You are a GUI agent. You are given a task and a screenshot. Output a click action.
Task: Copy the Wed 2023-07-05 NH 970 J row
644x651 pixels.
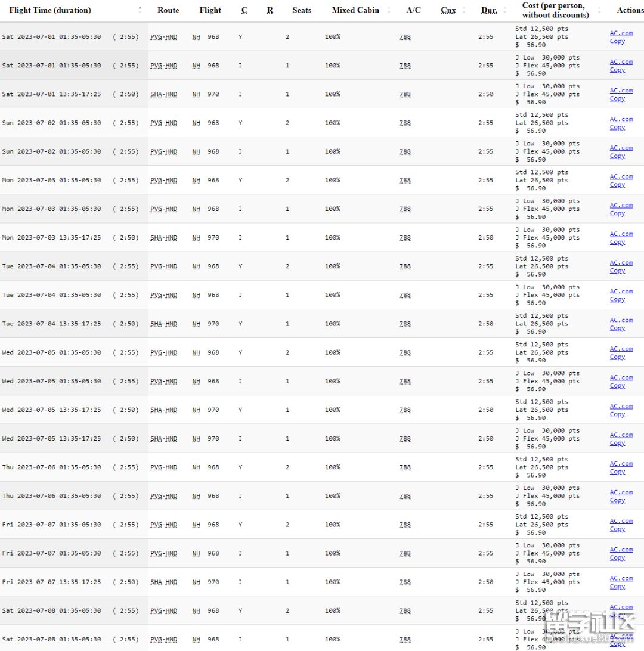(617, 443)
